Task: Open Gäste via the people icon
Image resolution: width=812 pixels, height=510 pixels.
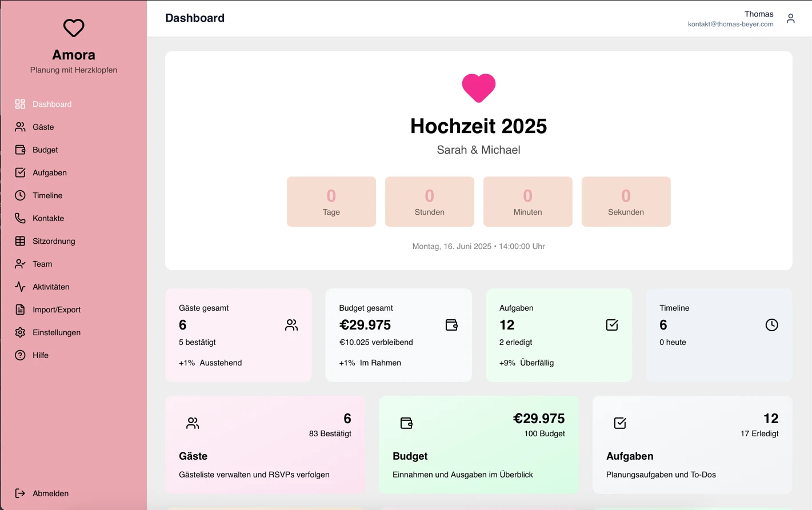Action: (19, 127)
